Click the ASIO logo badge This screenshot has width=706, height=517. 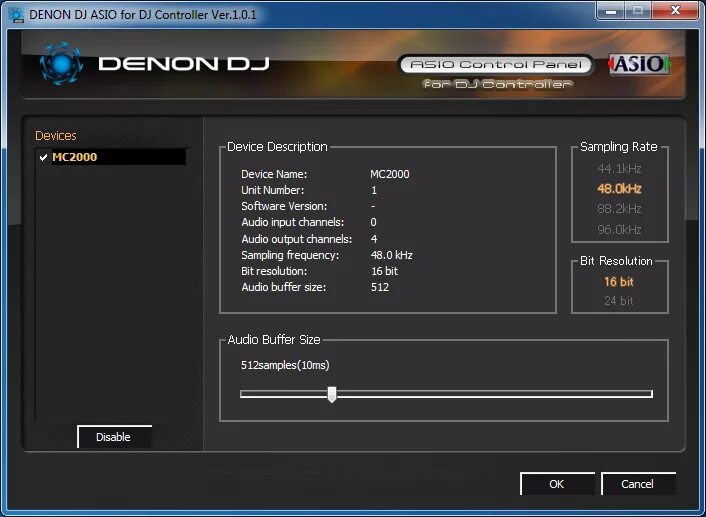[x=639, y=64]
